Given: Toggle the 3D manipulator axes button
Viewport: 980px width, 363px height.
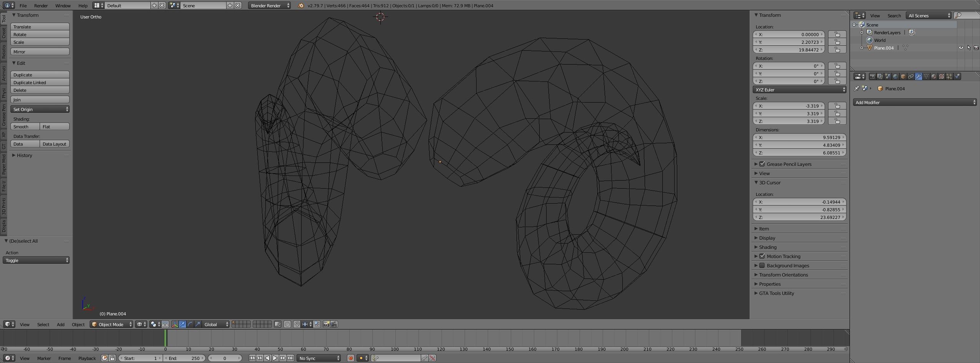Looking at the screenshot, I should pyautogui.click(x=175, y=325).
